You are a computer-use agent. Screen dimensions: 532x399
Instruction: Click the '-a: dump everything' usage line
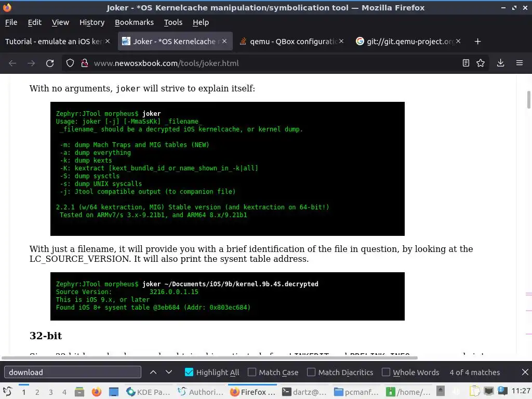pos(96,153)
